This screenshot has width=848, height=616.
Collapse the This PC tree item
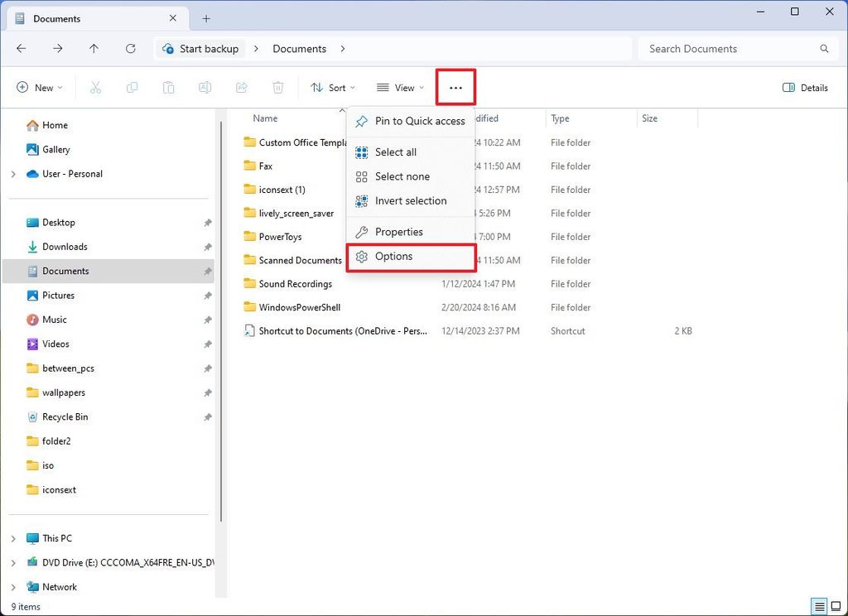pyautogui.click(x=14, y=537)
